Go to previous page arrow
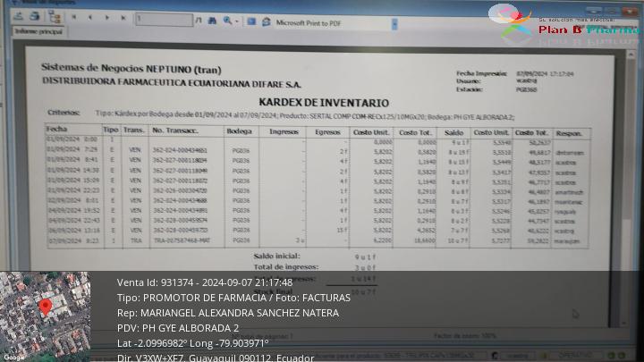Screen dimensions: 644x362 coord(90,17)
